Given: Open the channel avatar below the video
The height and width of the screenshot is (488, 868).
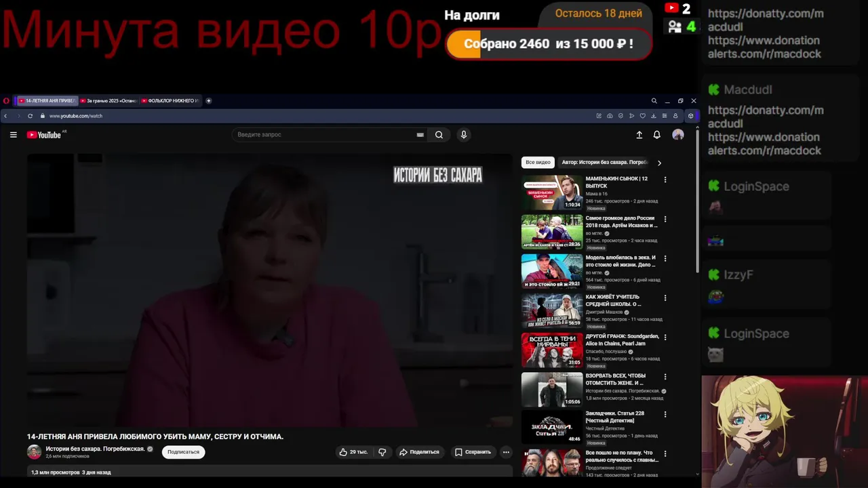Looking at the screenshot, I should tap(34, 452).
